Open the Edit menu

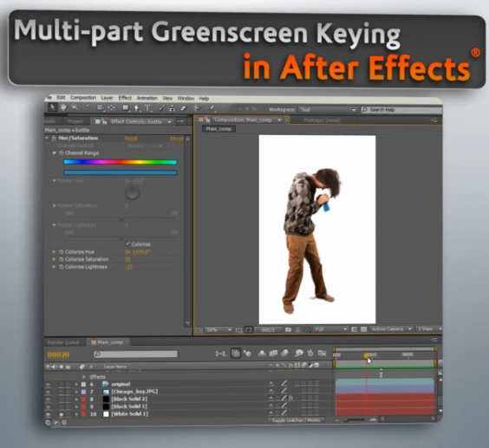[61, 98]
